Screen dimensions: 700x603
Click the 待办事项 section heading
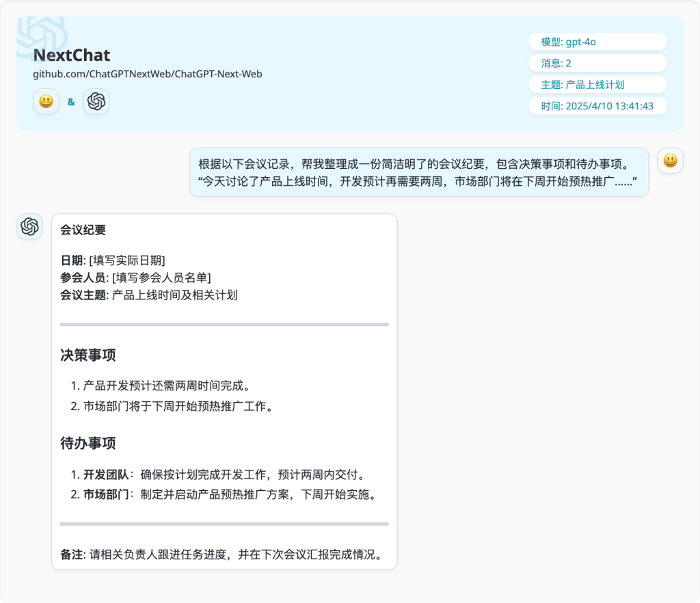tap(88, 443)
